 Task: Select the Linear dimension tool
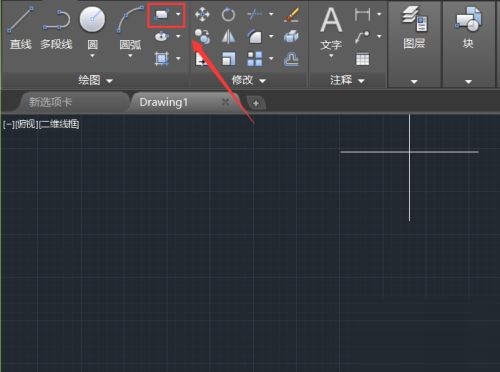pyautogui.click(x=362, y=14)
